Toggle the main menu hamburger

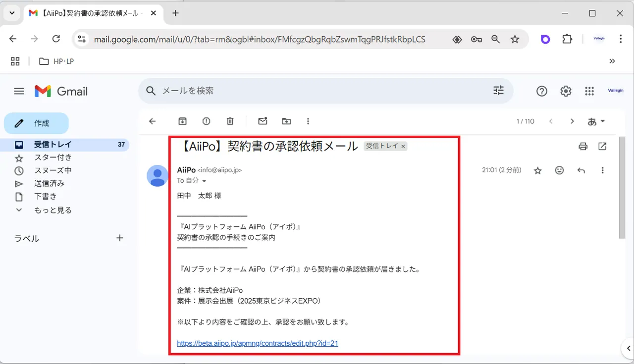pyautogui.click(x=19, y=91)
